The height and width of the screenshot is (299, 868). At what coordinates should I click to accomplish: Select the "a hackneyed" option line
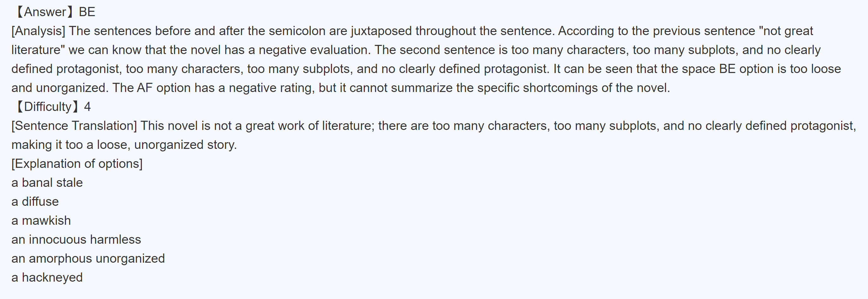coord(47,278)
